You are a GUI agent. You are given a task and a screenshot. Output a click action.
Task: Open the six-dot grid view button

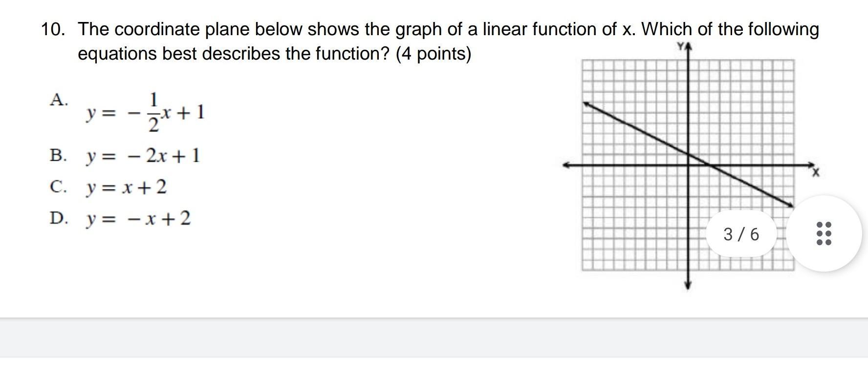(x=824, y=233)
